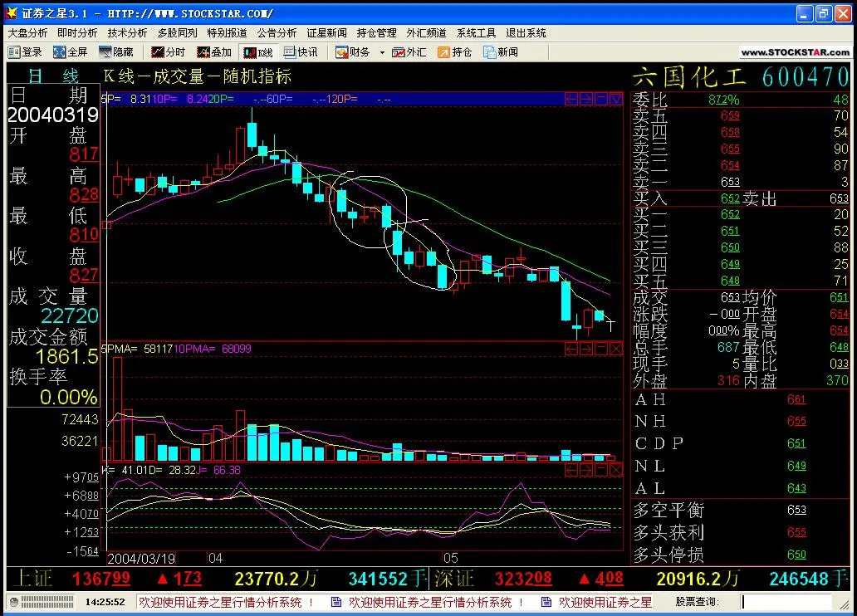The width and height of the screenshot is (857, 616).
Task: Open the 大盘分析 menu
Action: click(27, 33)
